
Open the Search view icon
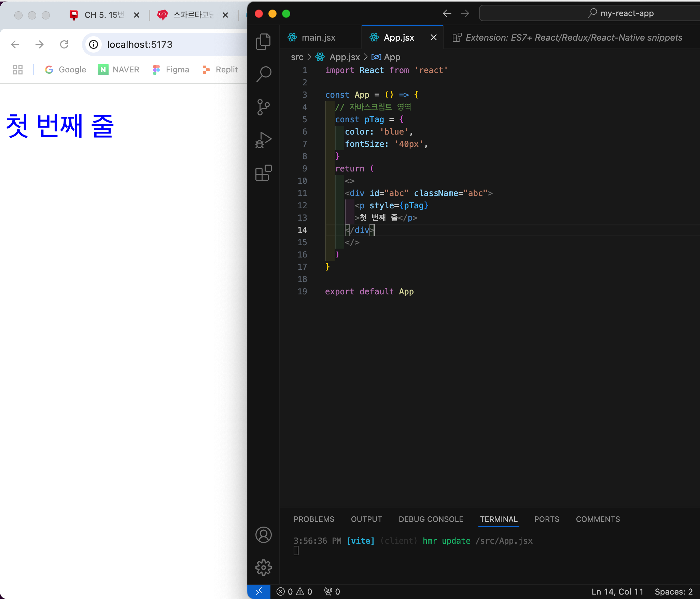(x=263, y=74)
